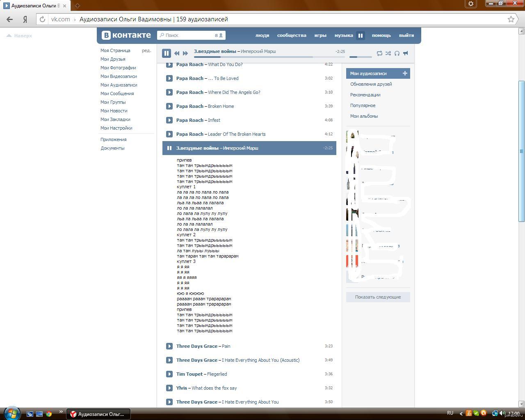525x420 pixels.
Task: Open Мои Сообщения in the left menu
Action: (x=117, y=94)
